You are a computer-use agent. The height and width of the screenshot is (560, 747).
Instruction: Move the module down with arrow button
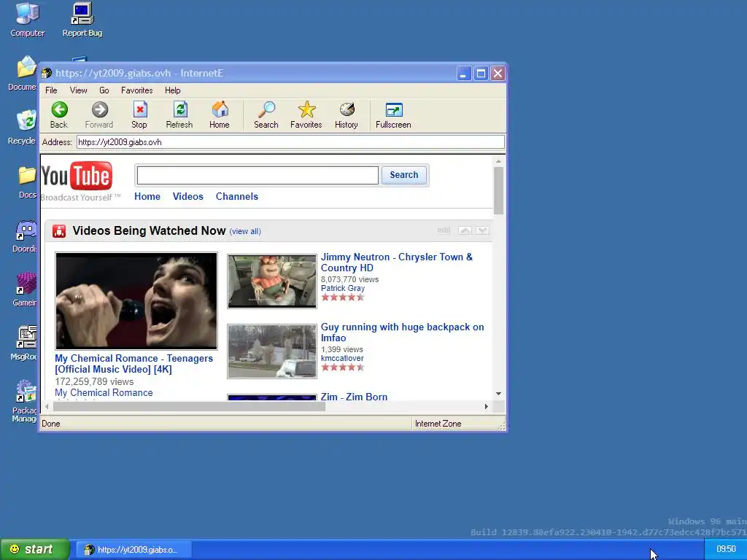[482, 230]
